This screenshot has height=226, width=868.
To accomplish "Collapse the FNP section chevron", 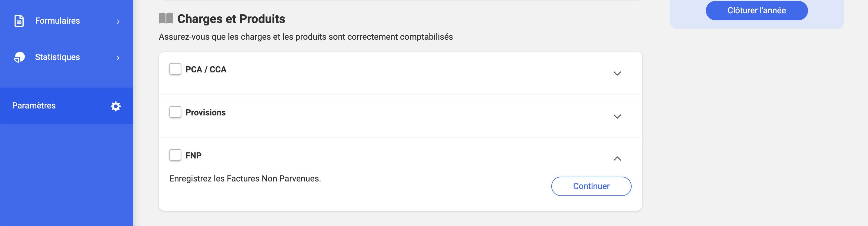I will click(617, 159).
